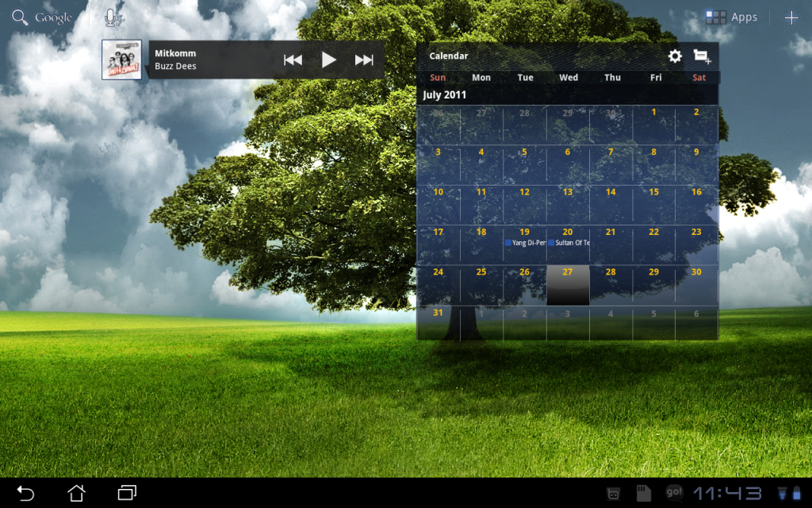
Task: Skip to next track in music widget
Action: pyautogui.click(x=364, y=60)
